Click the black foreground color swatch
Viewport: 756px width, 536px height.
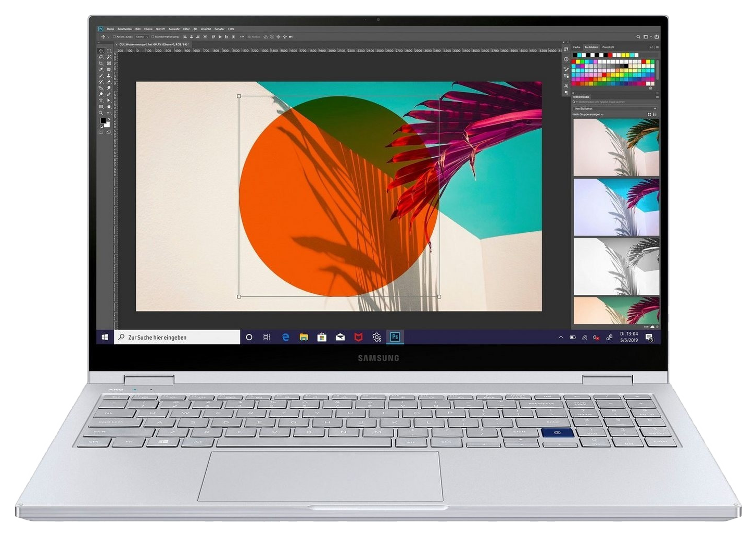(103, 120)
